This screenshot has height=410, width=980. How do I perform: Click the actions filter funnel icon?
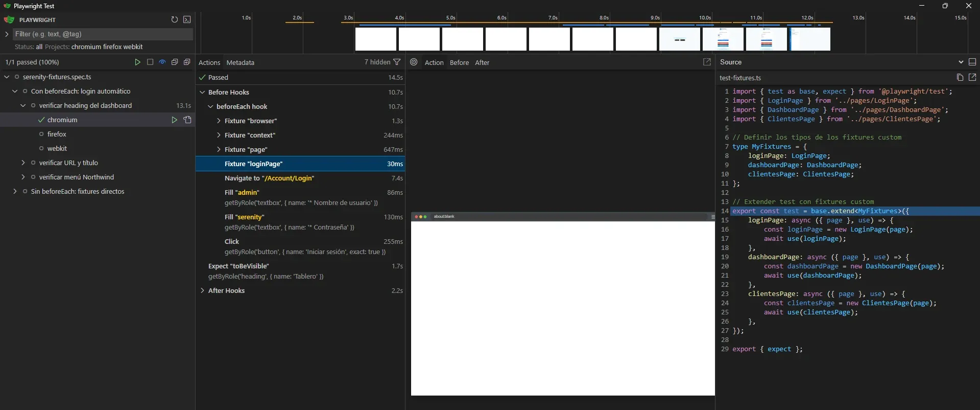tap(397, 62)
